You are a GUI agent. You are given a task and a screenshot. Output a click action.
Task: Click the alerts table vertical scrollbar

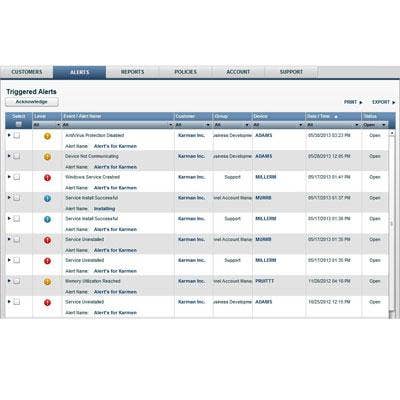pyautogui.click(x=392, y=223)
